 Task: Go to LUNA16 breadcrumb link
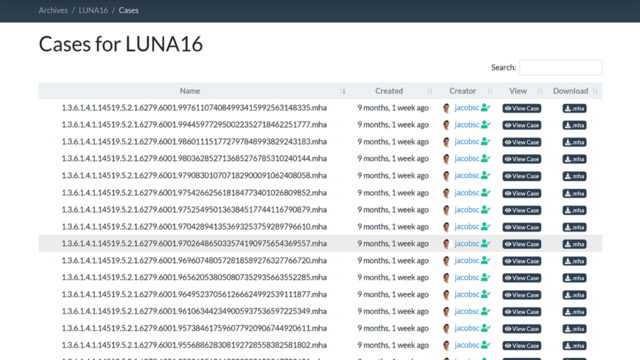click(93, 10)
